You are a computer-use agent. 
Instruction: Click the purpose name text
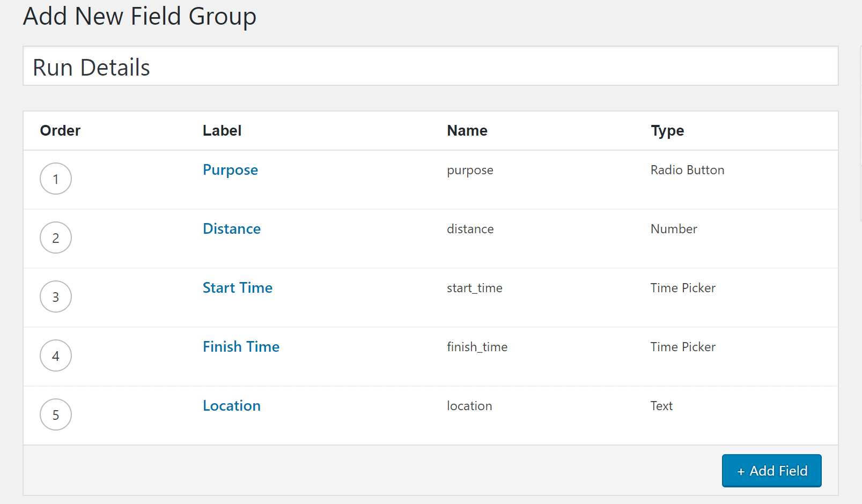[x=470, y=171]
